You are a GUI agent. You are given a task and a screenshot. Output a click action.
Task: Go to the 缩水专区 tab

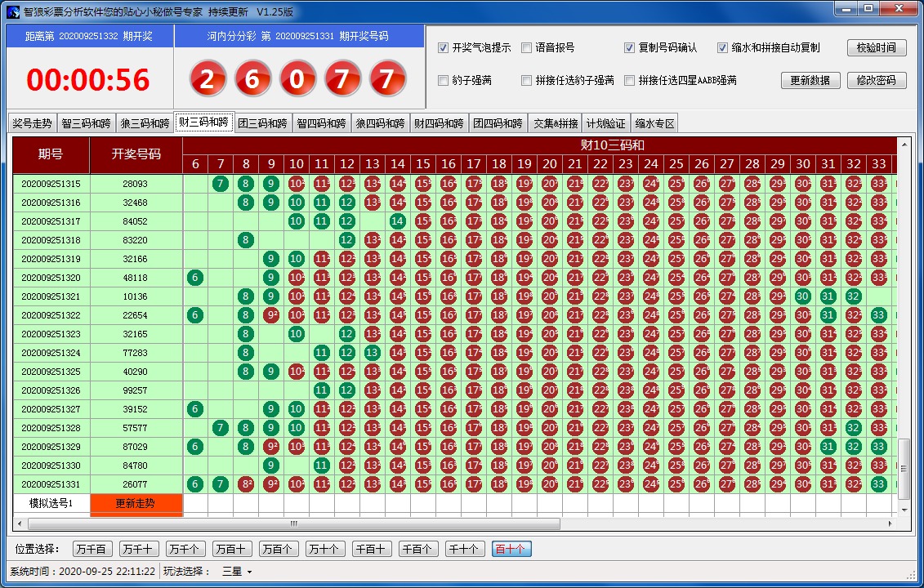(x=654, y=124)
